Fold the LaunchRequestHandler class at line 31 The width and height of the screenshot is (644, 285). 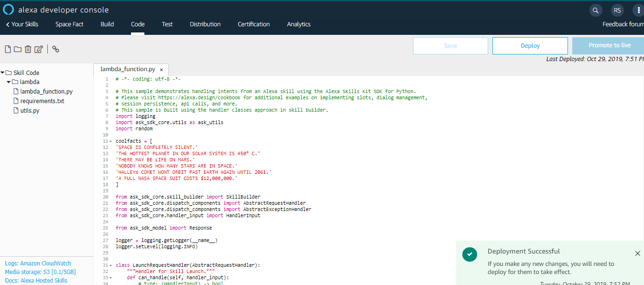(x=110, y=265)
